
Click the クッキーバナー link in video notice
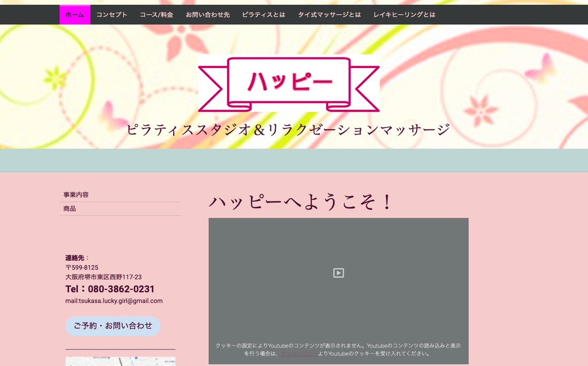(298, 354)
